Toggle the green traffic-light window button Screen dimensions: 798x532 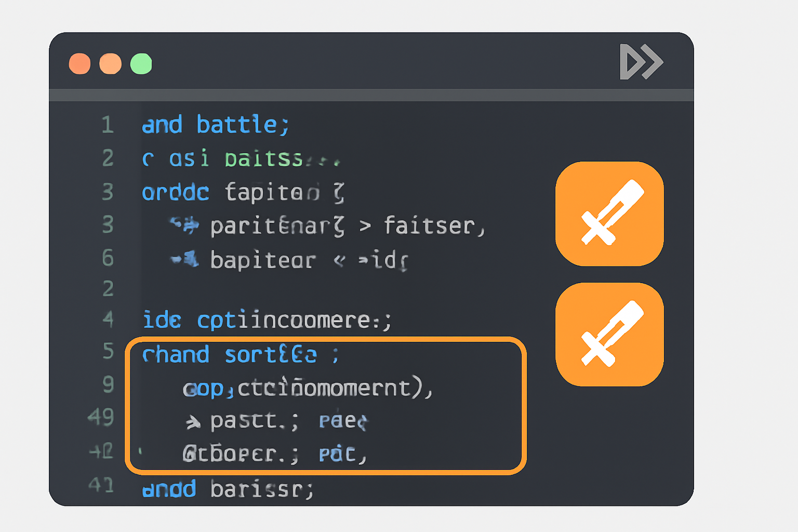(x=140, y=63)
